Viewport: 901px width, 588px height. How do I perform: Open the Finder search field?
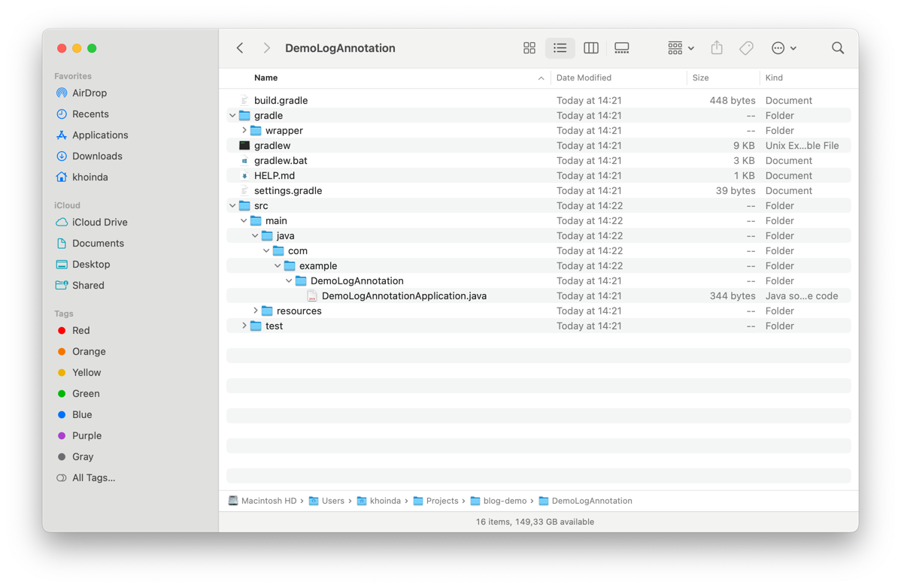tap(838, 48)
